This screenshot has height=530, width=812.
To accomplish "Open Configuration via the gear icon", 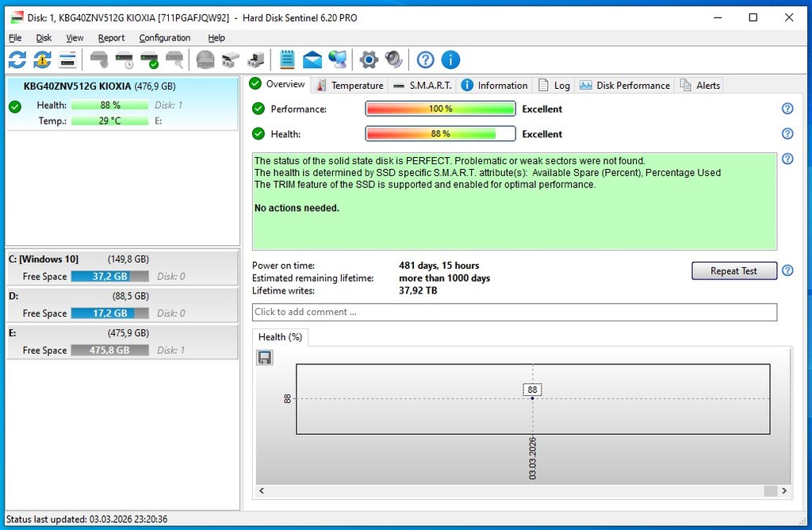I will pyautogui.click(x=368, y=60).
